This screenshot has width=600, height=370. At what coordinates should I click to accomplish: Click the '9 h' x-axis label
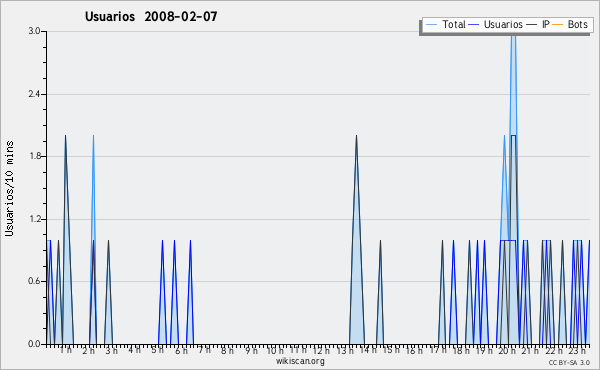pyautogui.click(x=251, y=350)
